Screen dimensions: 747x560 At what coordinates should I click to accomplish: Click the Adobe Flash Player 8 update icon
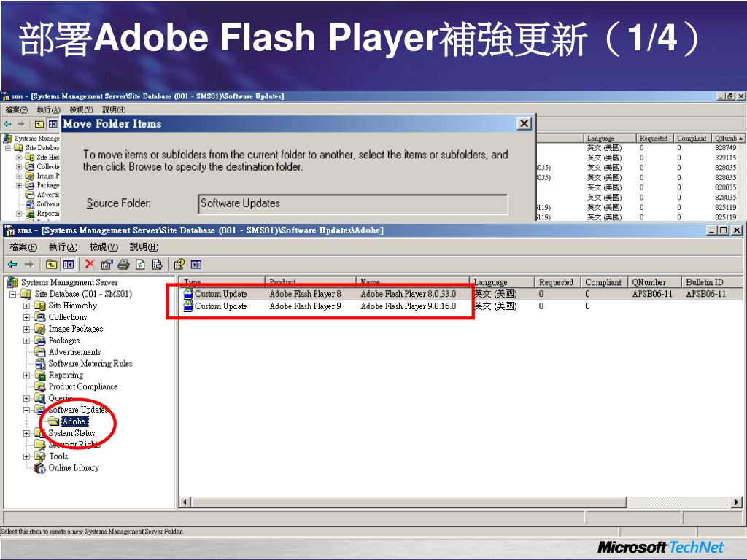188,294
